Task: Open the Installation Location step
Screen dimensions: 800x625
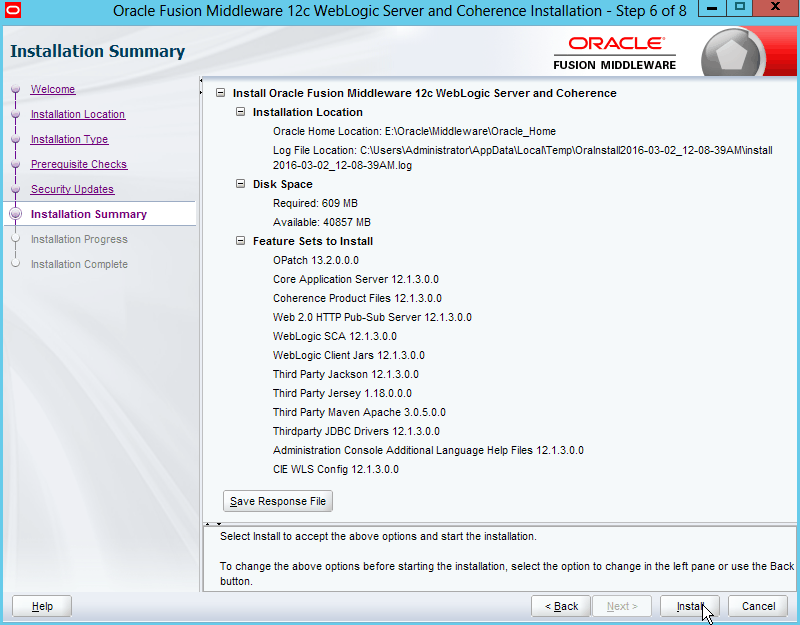Action: (77, 115)
